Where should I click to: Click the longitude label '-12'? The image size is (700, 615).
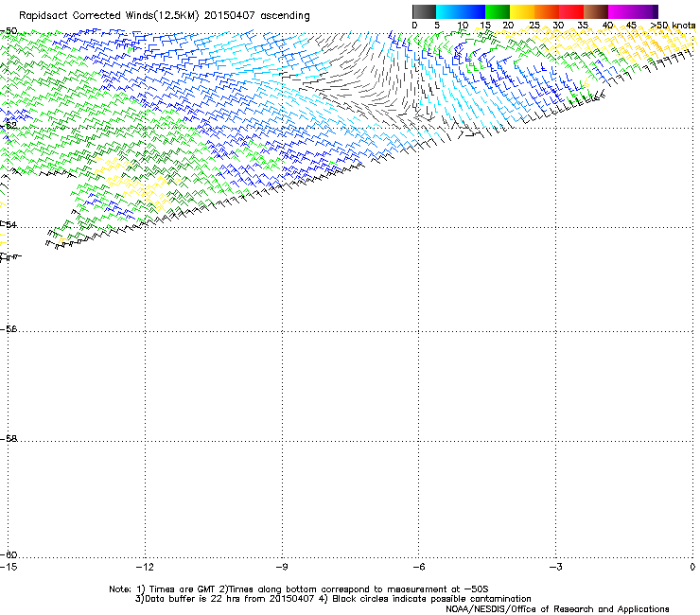(145, 567)
